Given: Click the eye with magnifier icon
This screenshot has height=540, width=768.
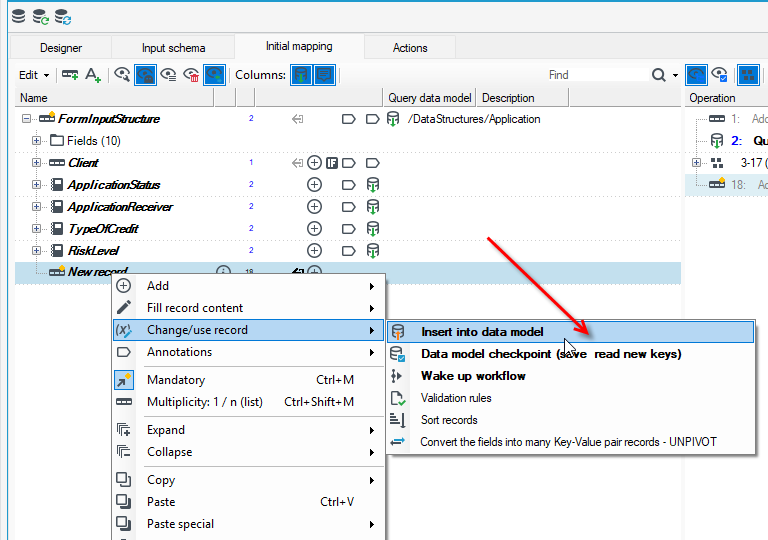Looking at the screenshot, I should tap(122, 75).
